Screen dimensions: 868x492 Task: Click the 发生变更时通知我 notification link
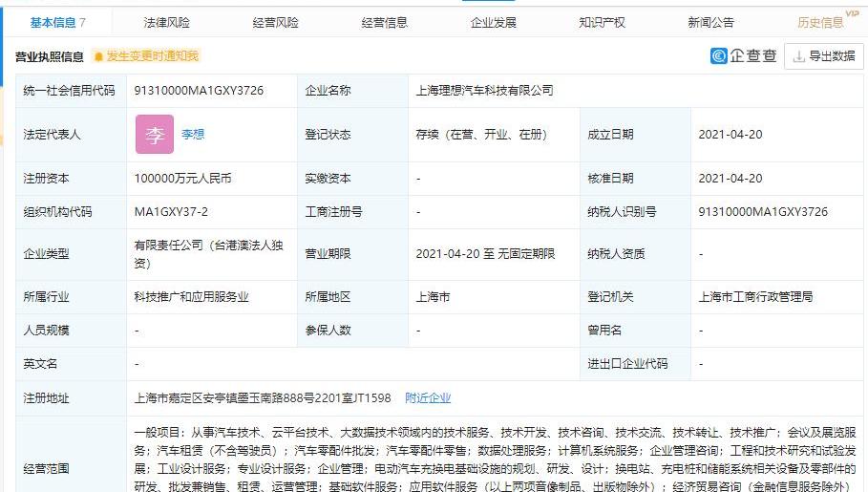(152, 56)
